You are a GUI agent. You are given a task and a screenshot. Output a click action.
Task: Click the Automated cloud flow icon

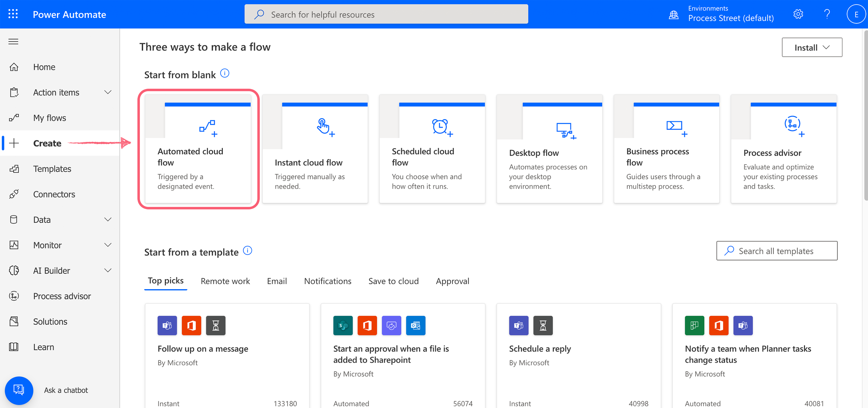[208, 128]
